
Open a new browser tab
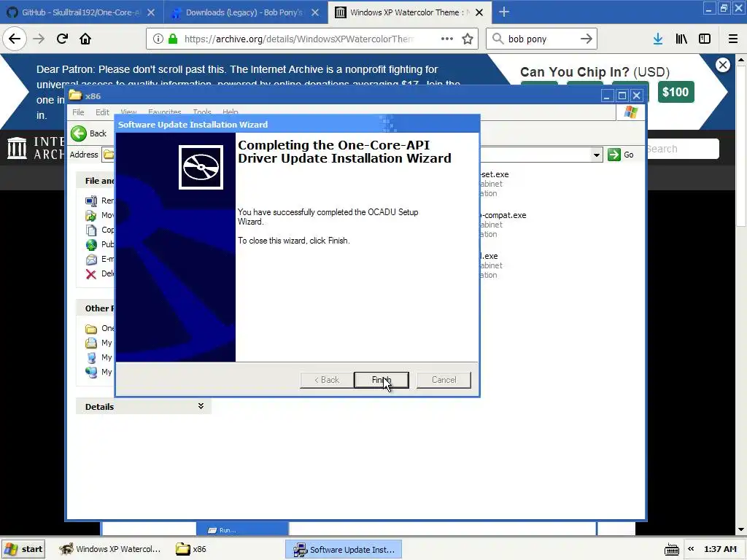504,12
